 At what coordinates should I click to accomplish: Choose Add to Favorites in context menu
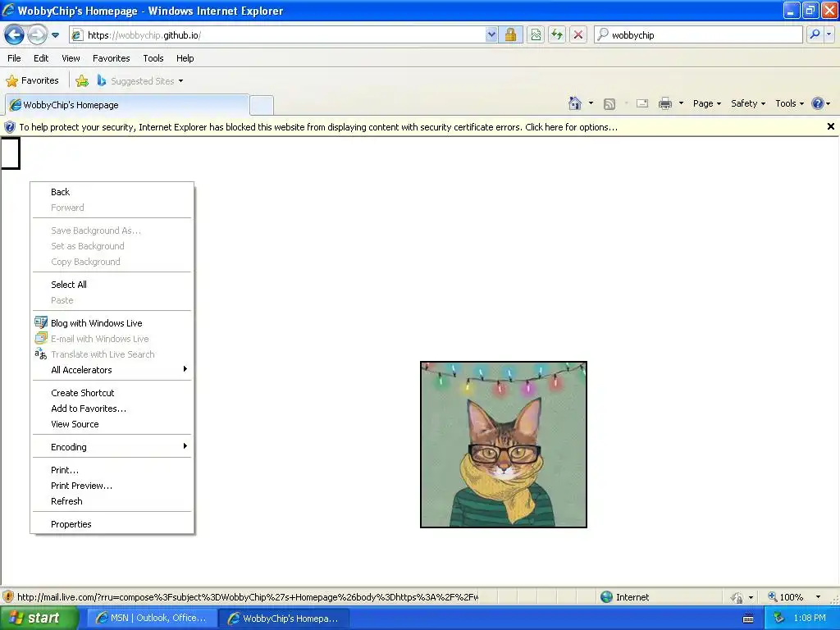click(x=112, y=409)
